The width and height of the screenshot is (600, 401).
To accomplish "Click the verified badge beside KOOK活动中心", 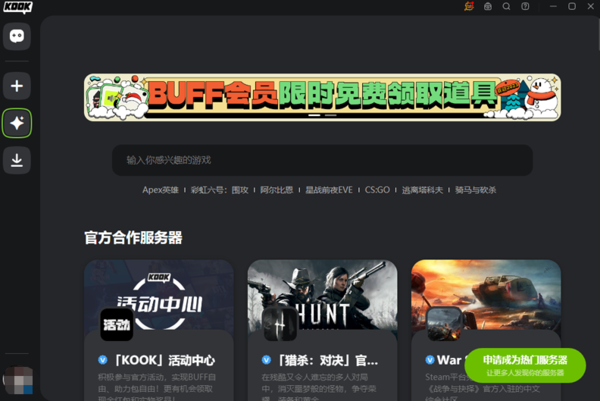I will pos(103,360).
